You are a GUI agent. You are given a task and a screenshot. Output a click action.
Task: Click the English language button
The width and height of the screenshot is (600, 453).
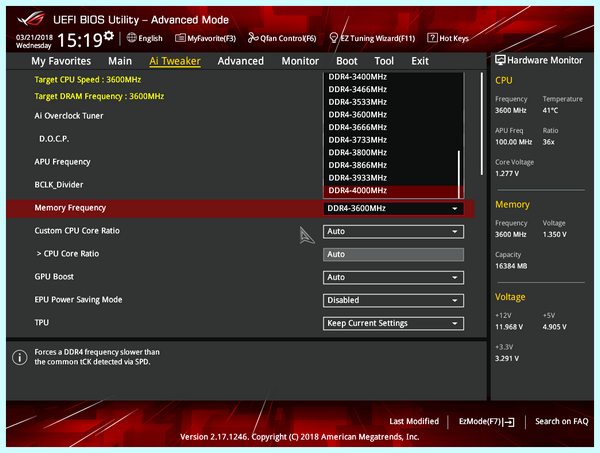(x=145, y=38)
